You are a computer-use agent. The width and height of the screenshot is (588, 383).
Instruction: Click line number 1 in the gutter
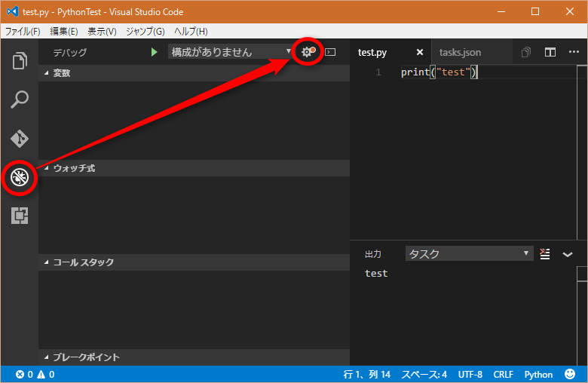[378, 72]
